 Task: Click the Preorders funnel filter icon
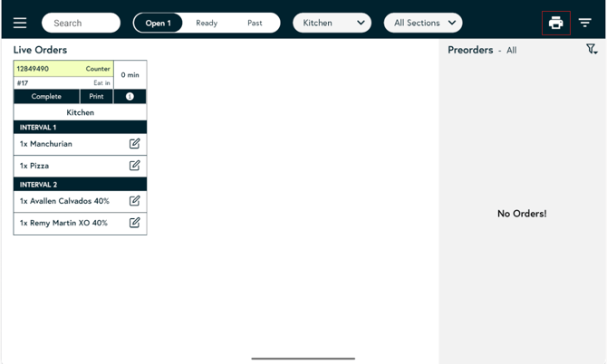click(x=591, y=51)
